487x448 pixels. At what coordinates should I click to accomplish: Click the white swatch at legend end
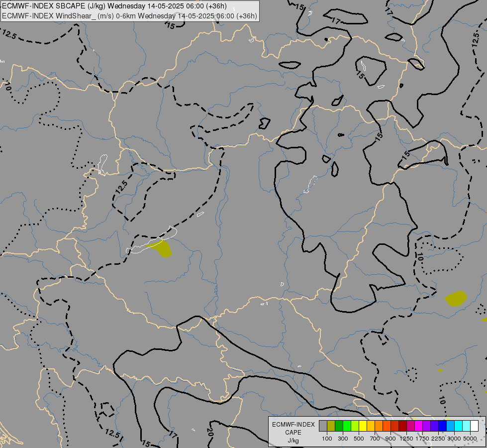[x=474, y=426]
